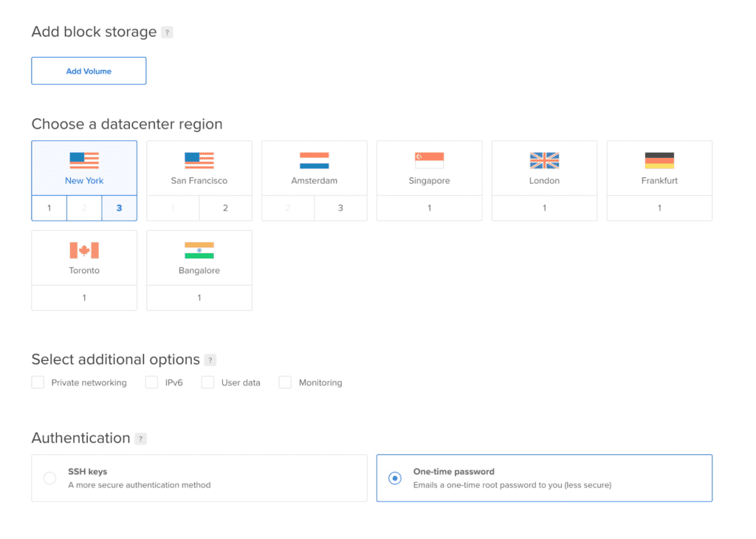Select New York datacenter number 1
756x539 pixels.
click(49, 208)
